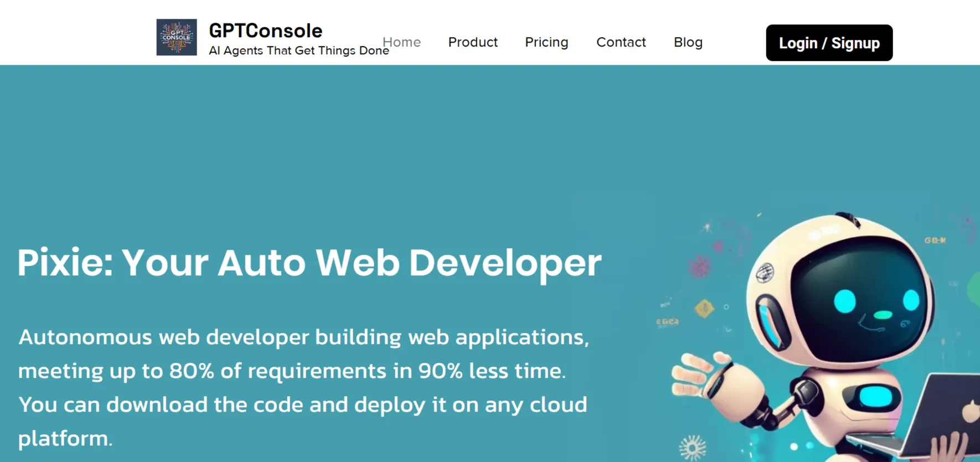Open the Product menu item
This screenshot has height=462, width=980.
pos(473,42)
